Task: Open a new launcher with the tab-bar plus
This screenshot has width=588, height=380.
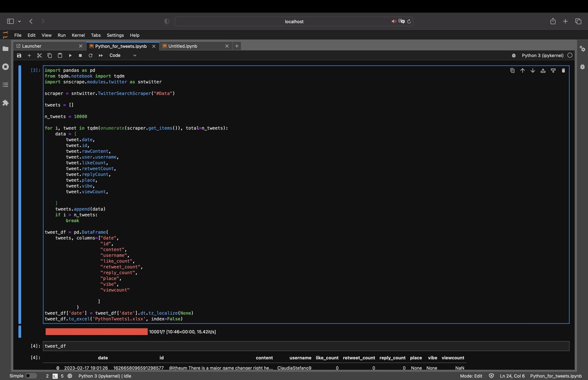Action: click(237, 46)
